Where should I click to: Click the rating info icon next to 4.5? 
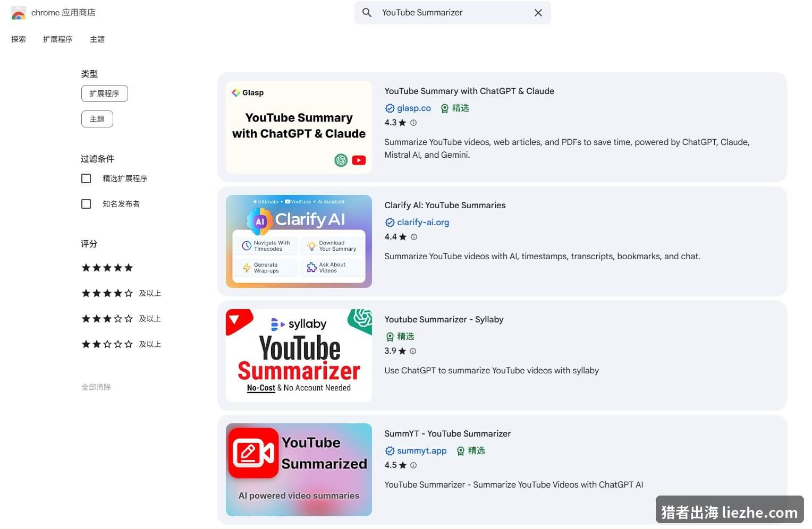click(413, 465)
